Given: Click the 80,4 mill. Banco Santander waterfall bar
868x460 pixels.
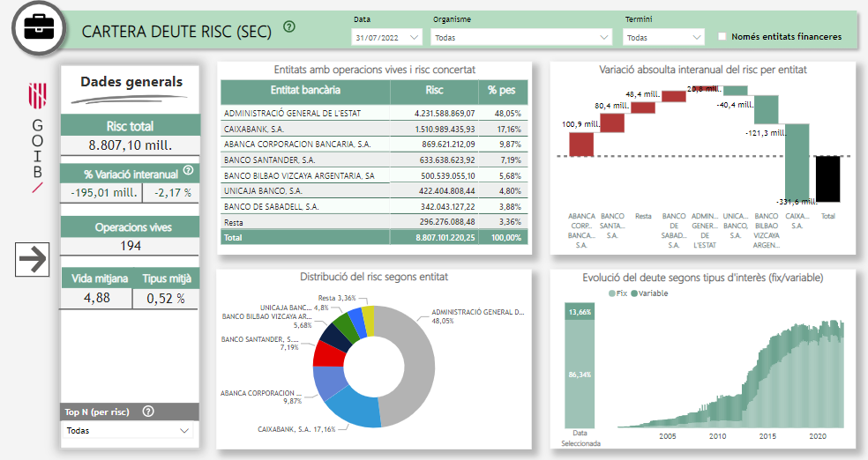Looking at the screenshot, I should click(612, 122).
